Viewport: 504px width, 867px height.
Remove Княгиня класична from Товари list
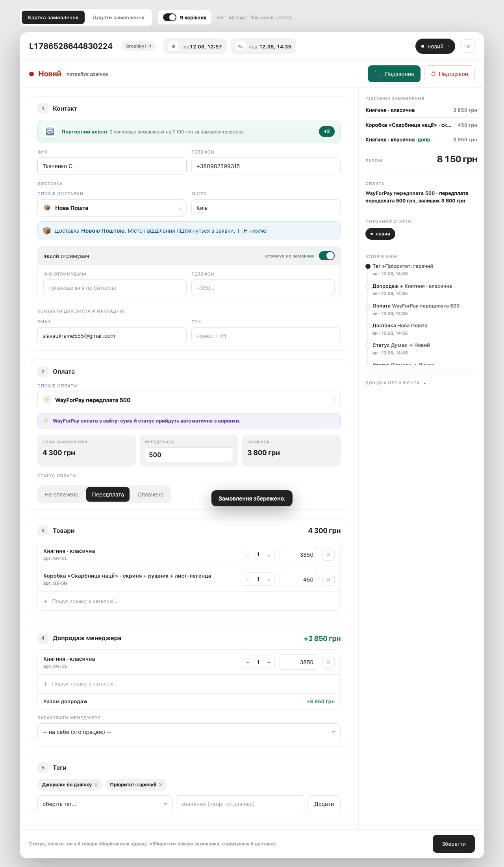(328, 555)
